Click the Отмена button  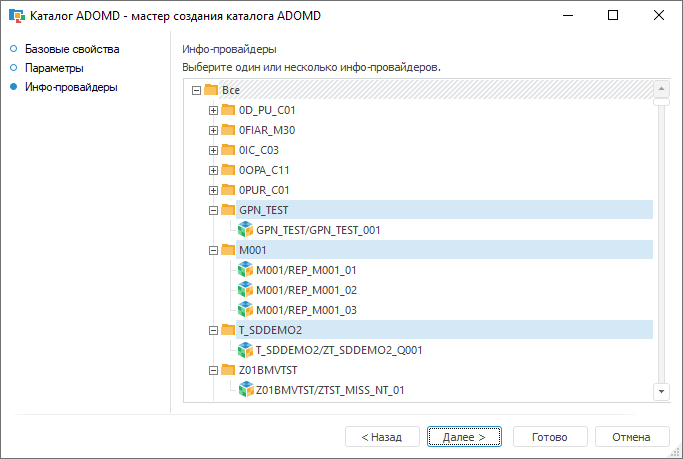[631, 437]
